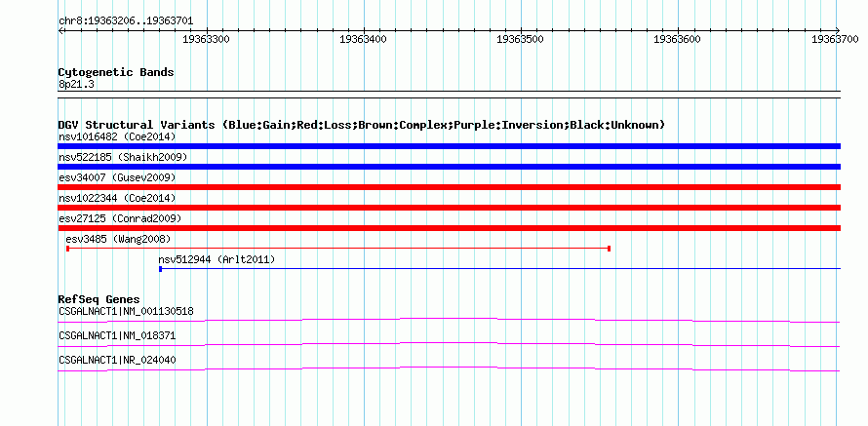Click the red loss bar under esv27125

coord(449,228)
